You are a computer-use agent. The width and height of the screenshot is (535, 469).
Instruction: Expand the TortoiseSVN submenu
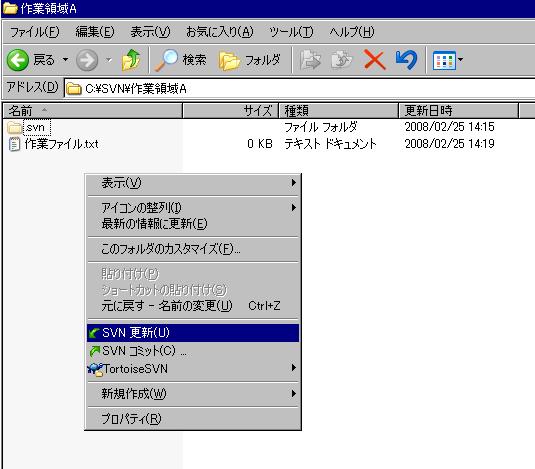[x=193, y=368]
